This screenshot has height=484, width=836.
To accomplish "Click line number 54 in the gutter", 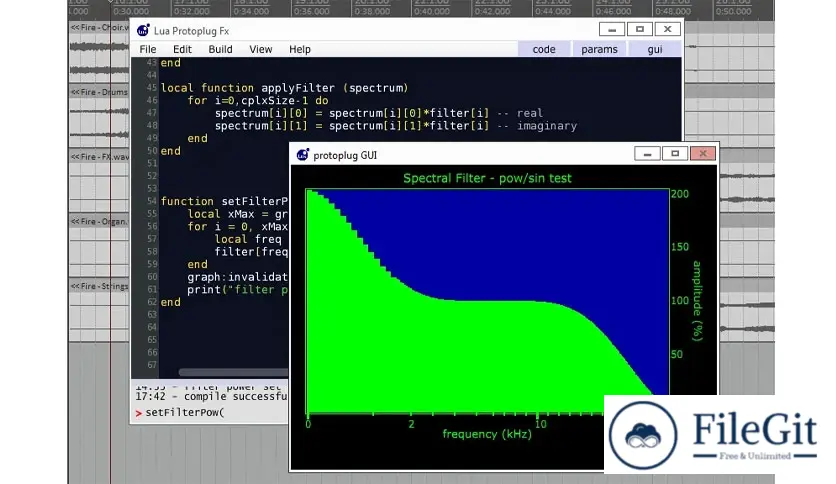I will 151,201.
